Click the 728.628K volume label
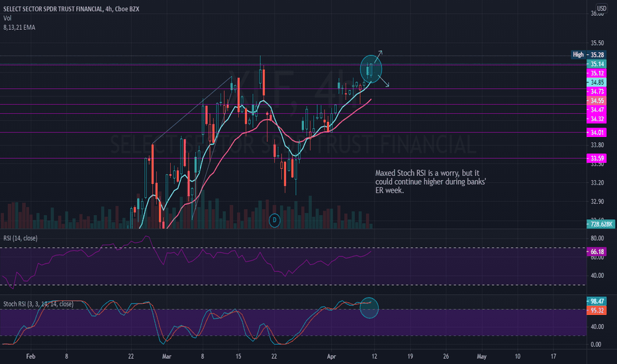Screen dimensions: 617x364 601,224
